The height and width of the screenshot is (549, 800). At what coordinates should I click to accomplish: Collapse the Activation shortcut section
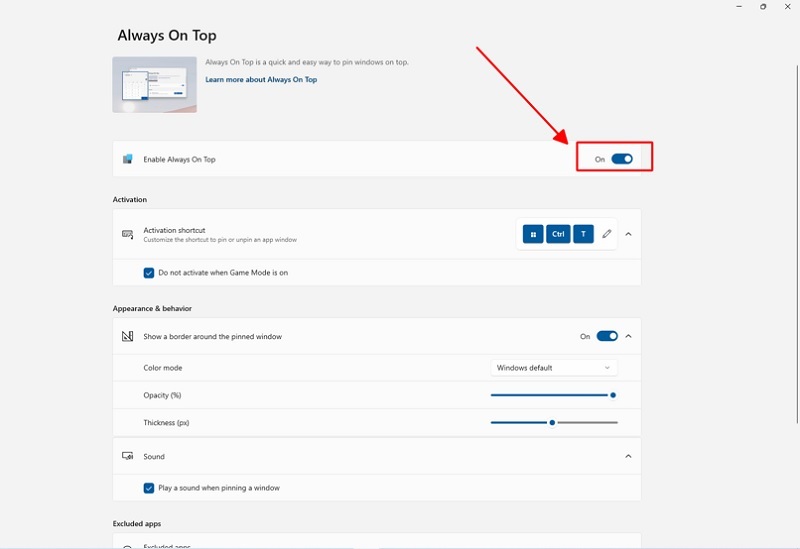click(628, 234)
